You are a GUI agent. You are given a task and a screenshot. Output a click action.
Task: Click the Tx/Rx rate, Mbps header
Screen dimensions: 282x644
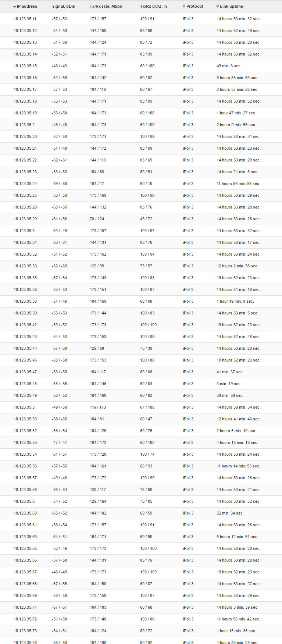click(106, 6)
